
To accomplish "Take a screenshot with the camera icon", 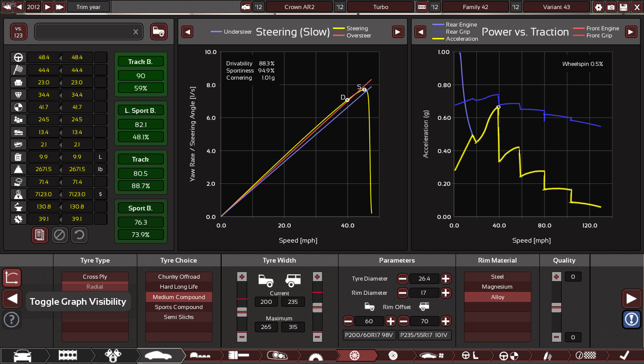I will (x=611, y=7).
